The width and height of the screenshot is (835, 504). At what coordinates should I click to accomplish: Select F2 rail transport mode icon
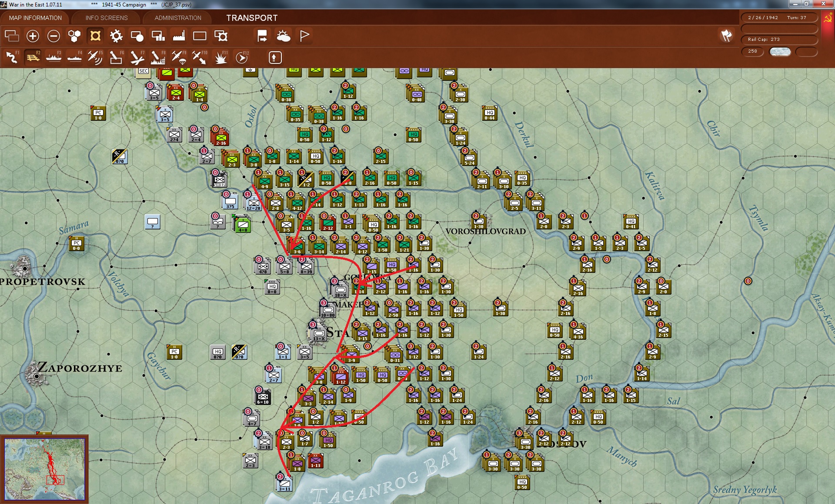pyautogui.click(x=33, y=57)
